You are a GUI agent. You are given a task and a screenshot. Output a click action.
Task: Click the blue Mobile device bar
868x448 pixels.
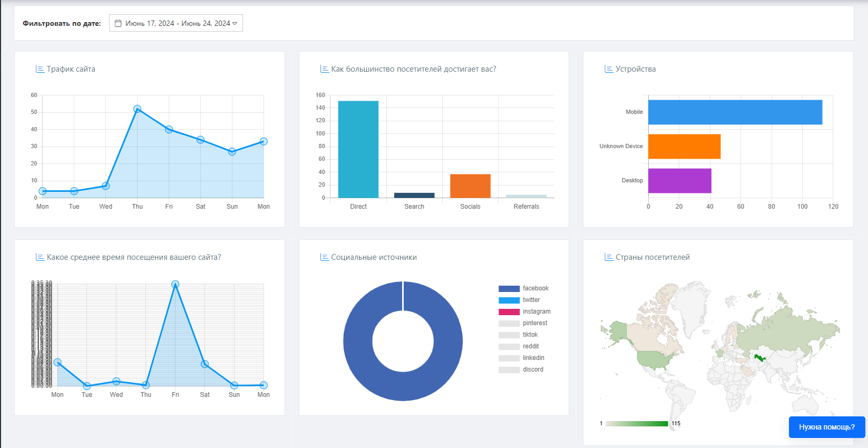[735, 112]
